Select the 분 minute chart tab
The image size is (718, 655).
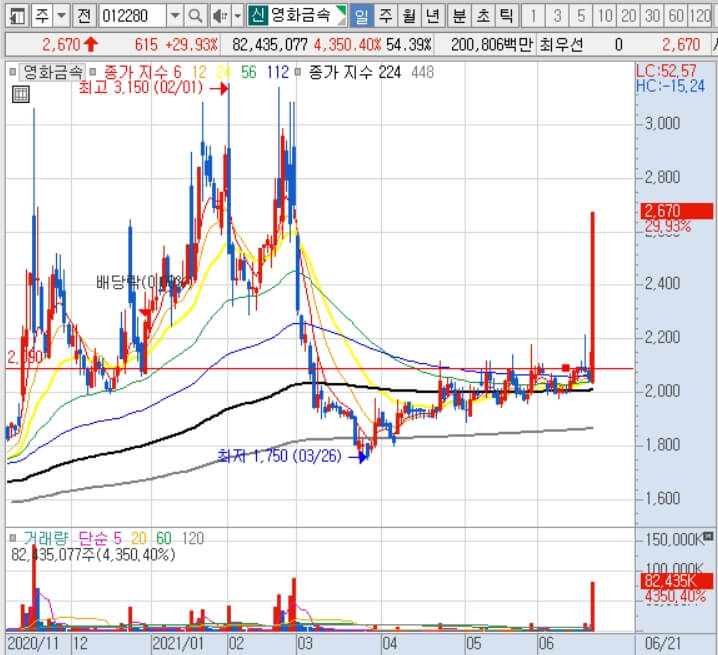pos(459,16)
